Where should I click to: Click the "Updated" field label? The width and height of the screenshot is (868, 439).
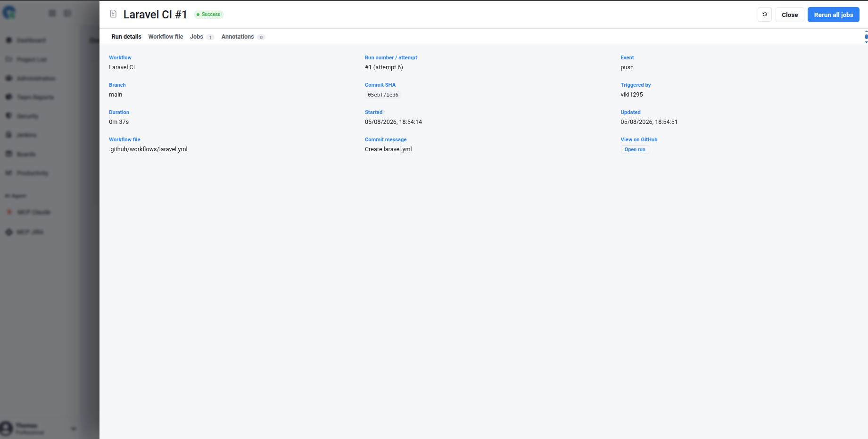pos(630,112)
